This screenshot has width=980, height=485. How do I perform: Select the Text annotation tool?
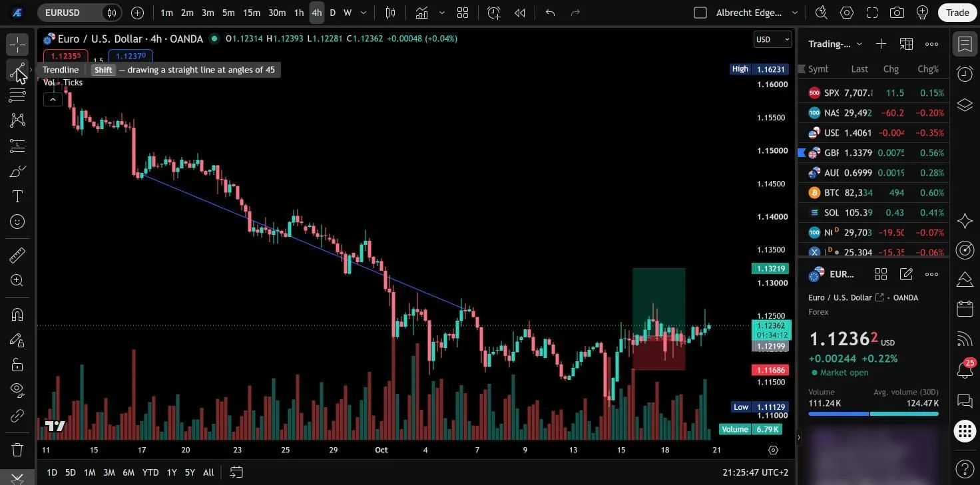pyautogui.click(x=17, y=196)
